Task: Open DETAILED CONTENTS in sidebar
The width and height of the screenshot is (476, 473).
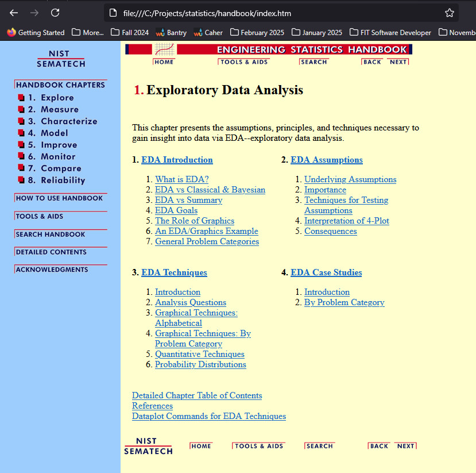Action: (x=60, y=252)
